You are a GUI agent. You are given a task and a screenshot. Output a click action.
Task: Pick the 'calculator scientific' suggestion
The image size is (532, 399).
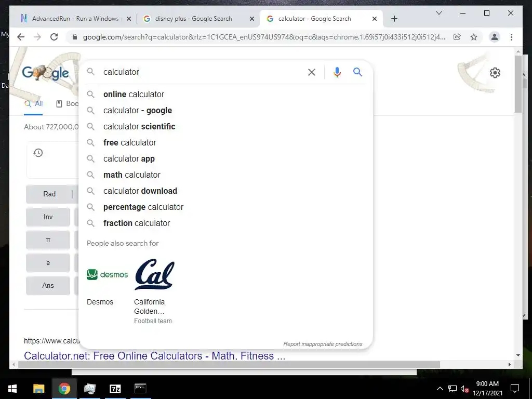[x=225, y=127]
